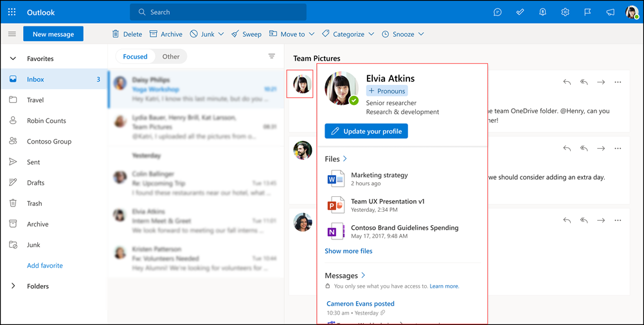Click Sweep in the toolbar
Screen dimensions: 644x325
[x=246, y=34]
